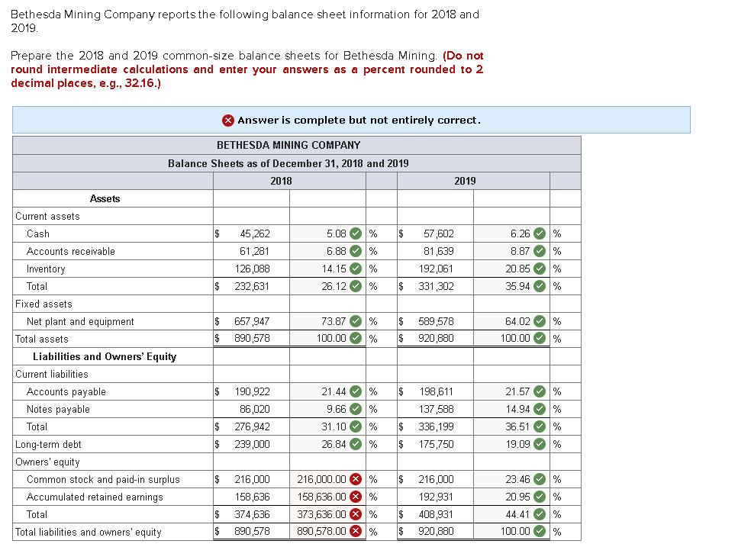Image resolution: width=751 pixels, height=560 pixels.
Task: Click the 'Balance Sheets as of December 31' subtitle
Action: 288,163
